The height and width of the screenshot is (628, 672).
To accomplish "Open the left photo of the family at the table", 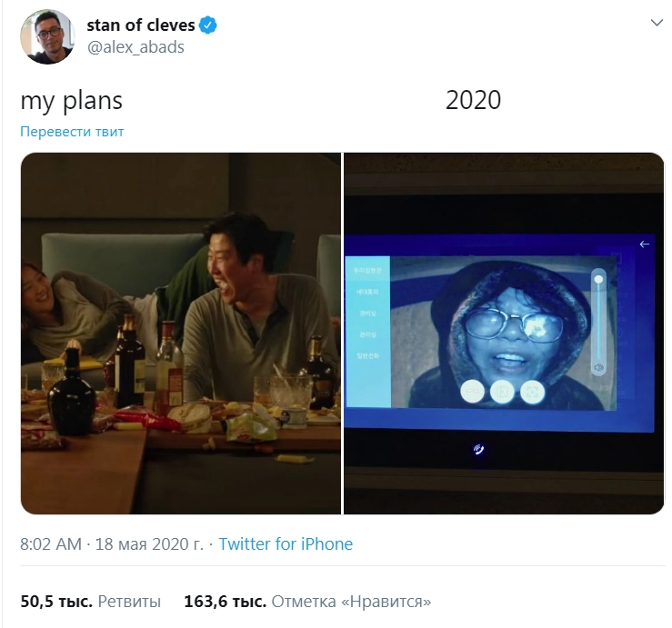I will tap(181, 334).
